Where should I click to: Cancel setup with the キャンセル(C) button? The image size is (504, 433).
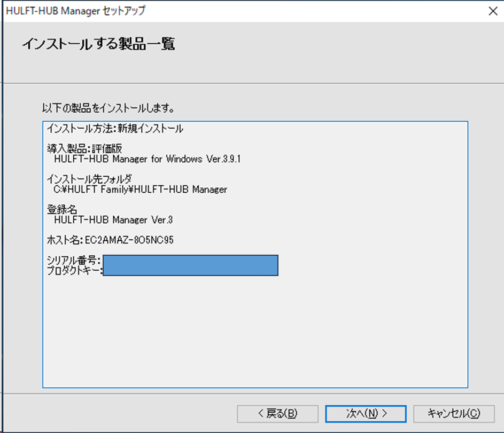454,413
